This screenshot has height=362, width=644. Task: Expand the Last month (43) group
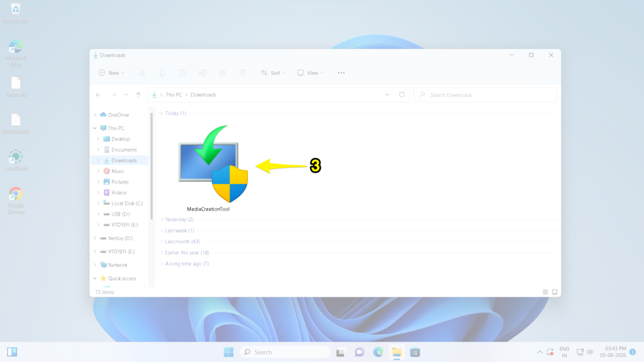(x=162, y=242)
